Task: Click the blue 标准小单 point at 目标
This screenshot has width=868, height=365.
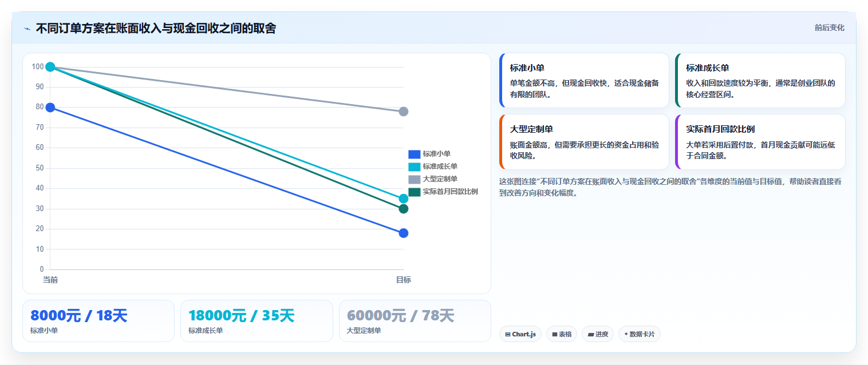Action: (404, 233)
